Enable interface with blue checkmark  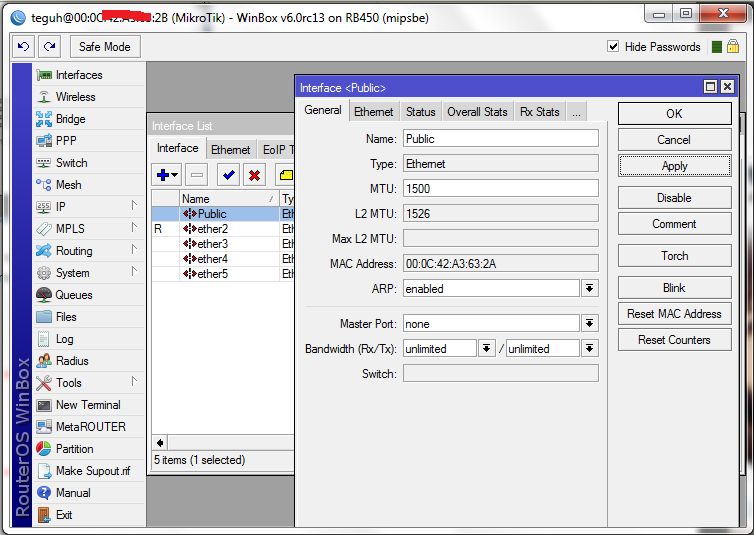point(228,175)
